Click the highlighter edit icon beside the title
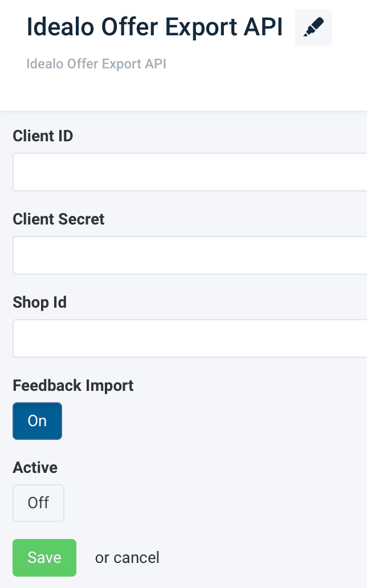The width and height of the screenshot is (367, 588). [x=313, y=28]
